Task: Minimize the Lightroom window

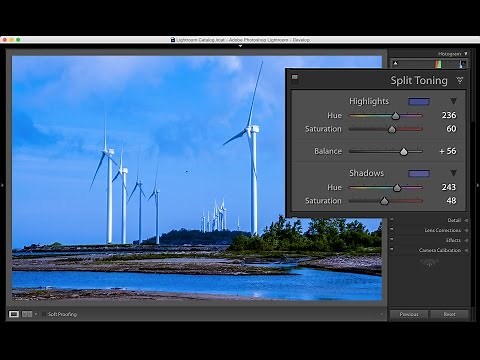Action: (x=12, y=40)
